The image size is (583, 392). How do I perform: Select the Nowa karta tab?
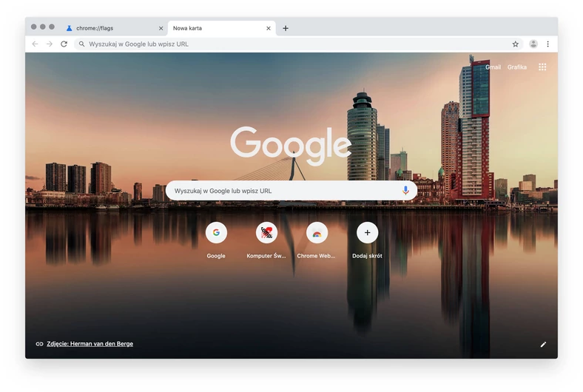(222, 28)
